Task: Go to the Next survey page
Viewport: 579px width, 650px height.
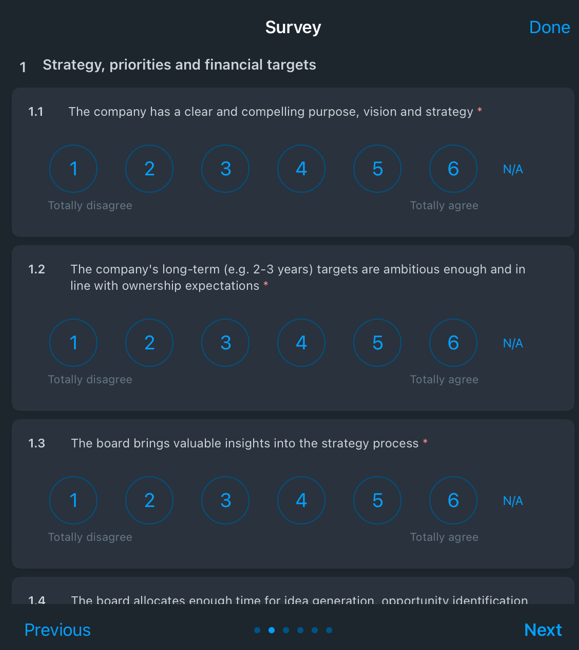Action: click(x=543, y=630)
